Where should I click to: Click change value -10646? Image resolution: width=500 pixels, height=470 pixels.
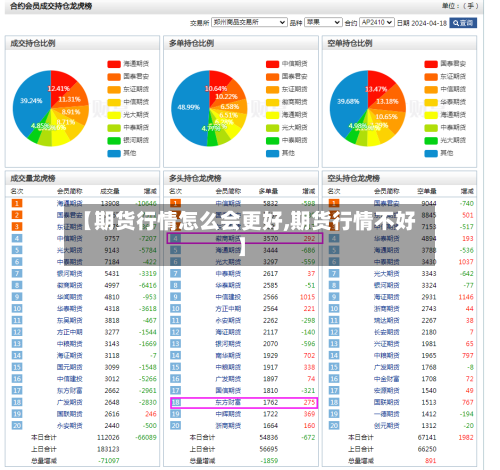click(x=146, y=203)
